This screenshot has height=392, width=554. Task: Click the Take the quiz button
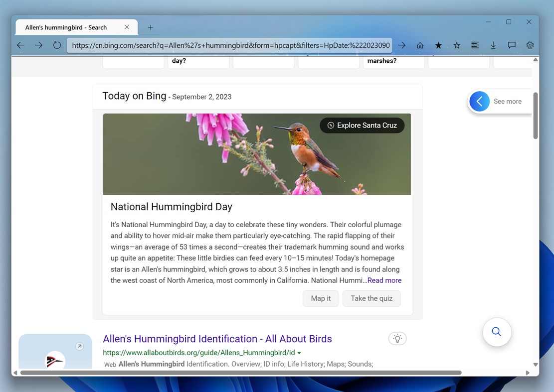point(371,298)
